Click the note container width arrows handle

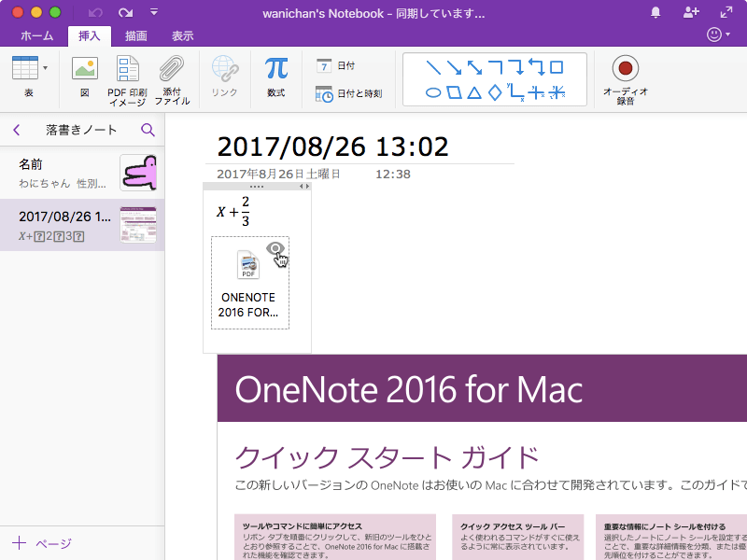tap(304, 186)
